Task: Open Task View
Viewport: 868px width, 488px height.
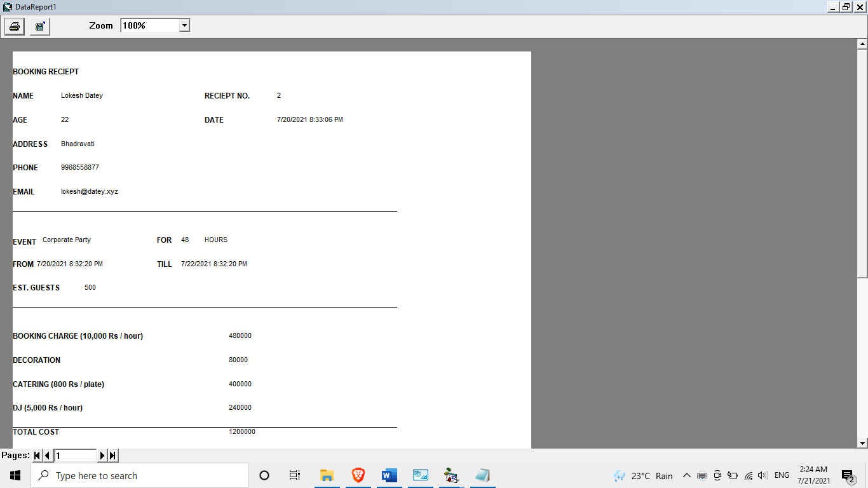Action: click(294, 475)
